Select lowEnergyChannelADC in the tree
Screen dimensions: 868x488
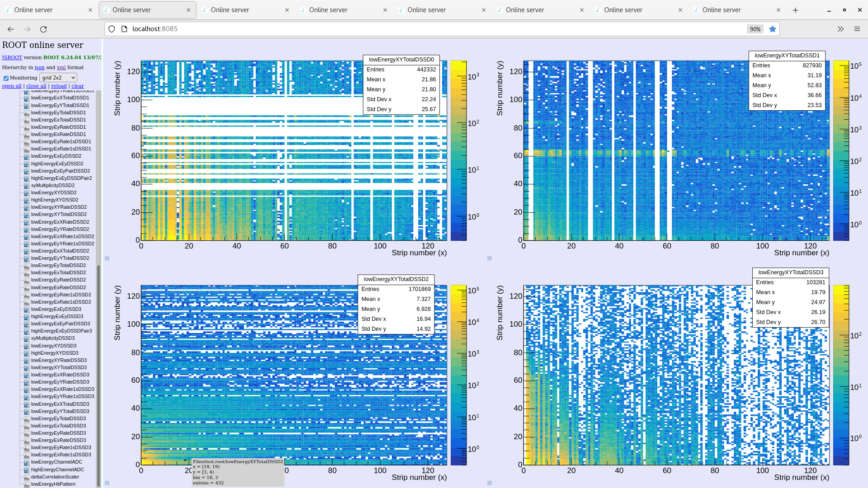pos(57,462)
